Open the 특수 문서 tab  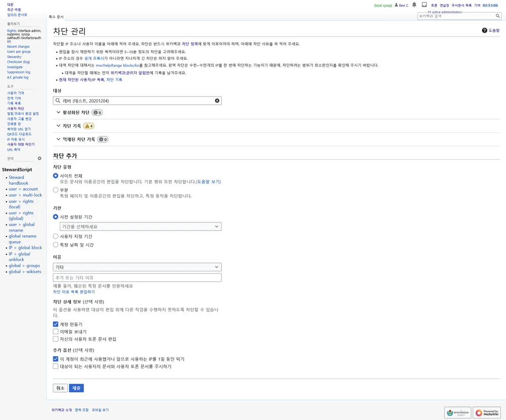pos(56,17)
